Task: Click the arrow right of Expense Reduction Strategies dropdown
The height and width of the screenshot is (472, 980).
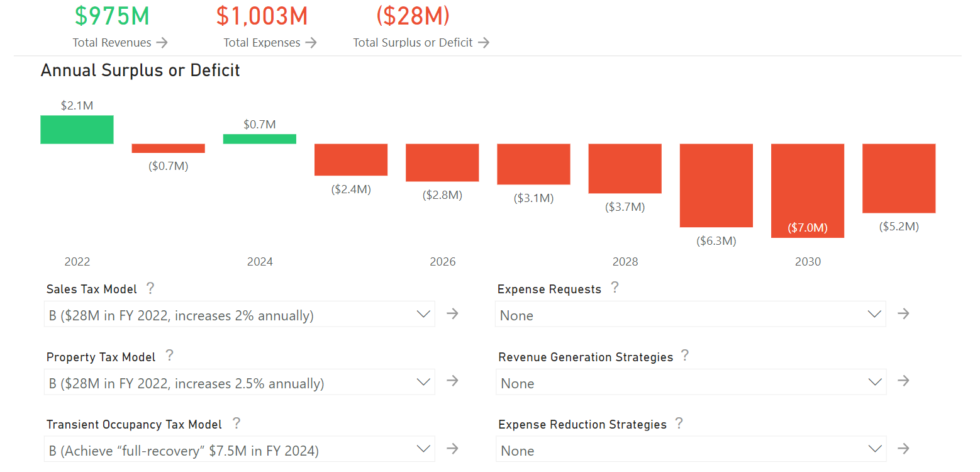Action: click(x=903, y=449)
